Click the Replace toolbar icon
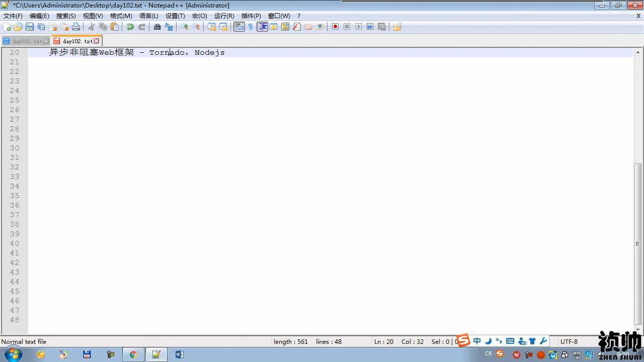Viewport: 644px width, 362px height. [x=169, y=27]
